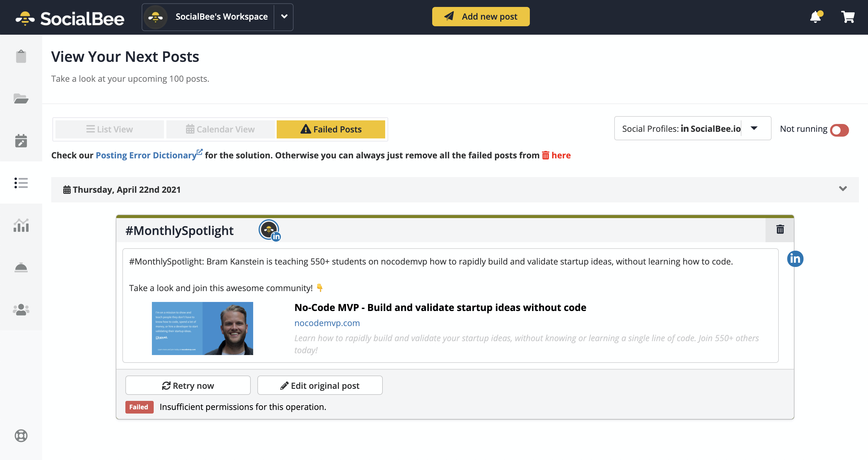Delete the #MonthlySpotlight post with trash icon
Viewport: 868px width, 460px height.
(780, 230)
